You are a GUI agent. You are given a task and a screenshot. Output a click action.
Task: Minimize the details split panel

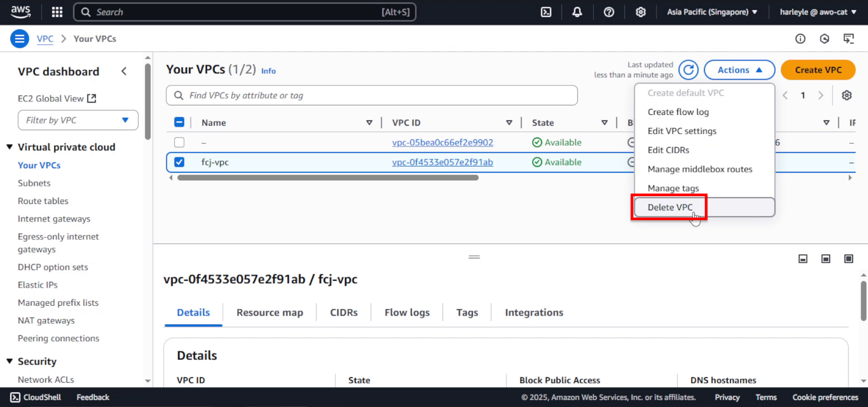803,259
